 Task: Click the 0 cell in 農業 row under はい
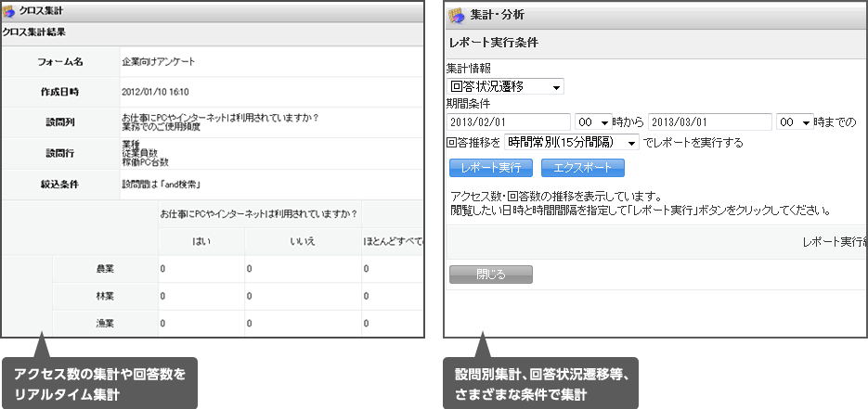coord(201,269)
